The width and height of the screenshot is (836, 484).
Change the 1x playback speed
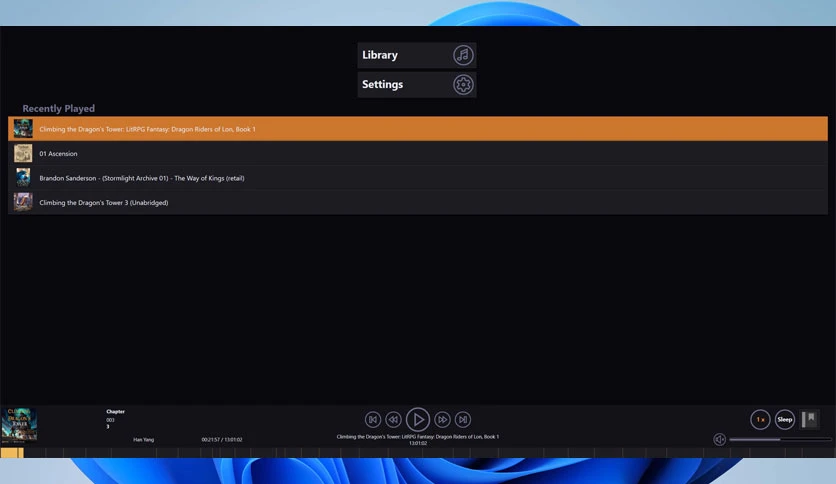(x=760, y=420)
